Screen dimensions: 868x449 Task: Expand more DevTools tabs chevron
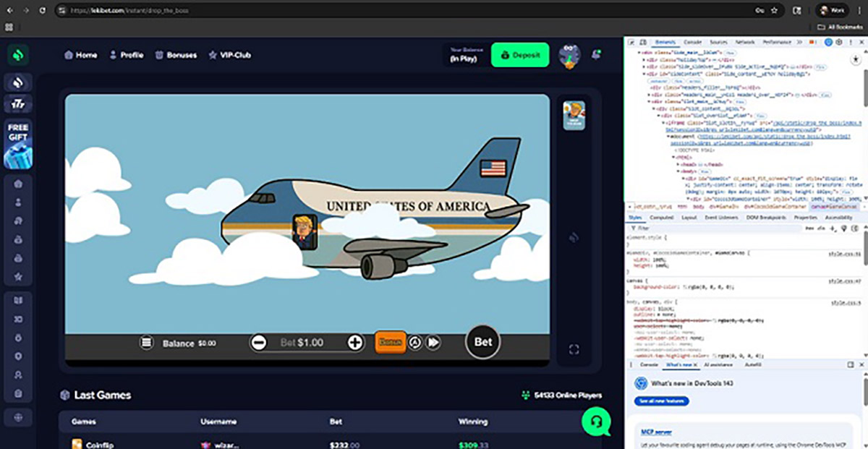pos(799,43)
